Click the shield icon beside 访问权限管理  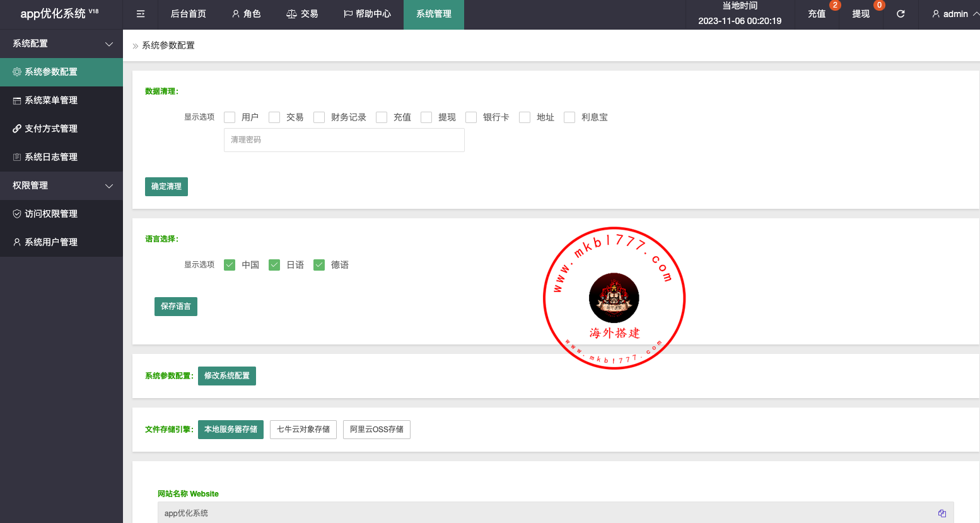17,214
